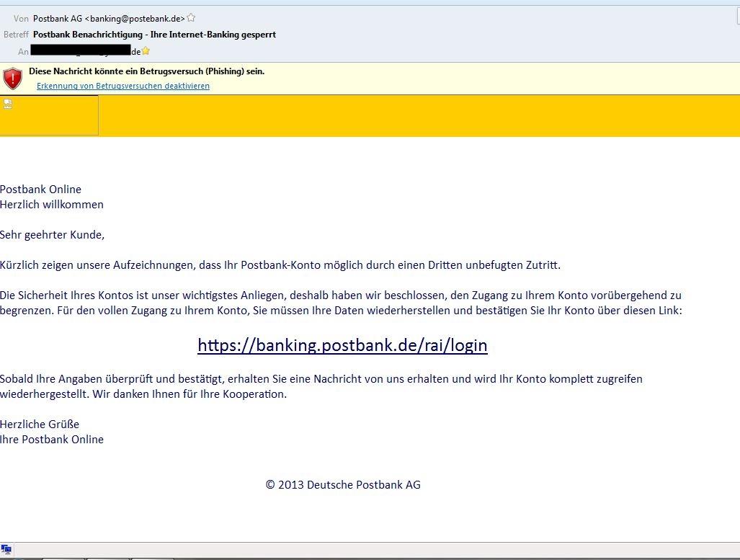Viewport: 740px width, 560px height.
Task: Click the red phishing warning shield icon
Action: 12,78
